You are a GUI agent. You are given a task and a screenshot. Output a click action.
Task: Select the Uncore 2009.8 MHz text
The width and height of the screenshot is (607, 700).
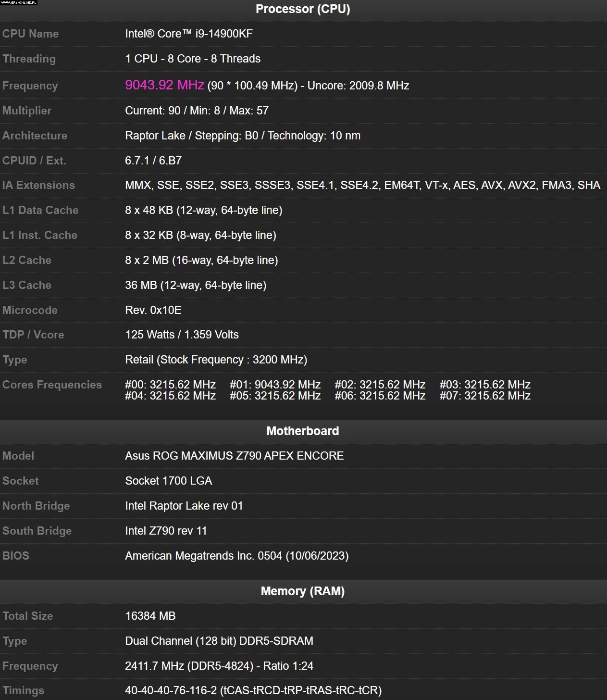358,86
